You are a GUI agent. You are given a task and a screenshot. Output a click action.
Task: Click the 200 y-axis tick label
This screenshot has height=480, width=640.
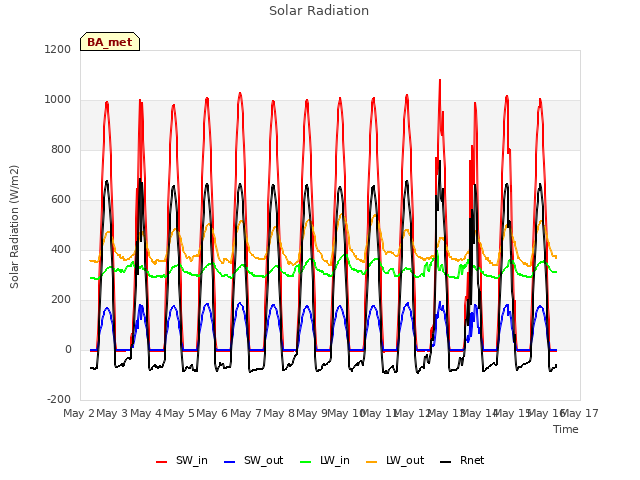(x=61, y=300)
